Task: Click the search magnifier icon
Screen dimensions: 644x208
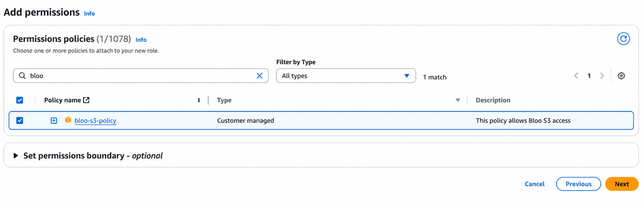Action: tap(22, 76)
